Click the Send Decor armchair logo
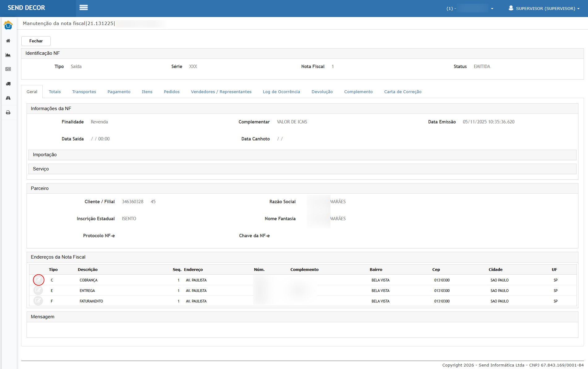 pos(8,25)
